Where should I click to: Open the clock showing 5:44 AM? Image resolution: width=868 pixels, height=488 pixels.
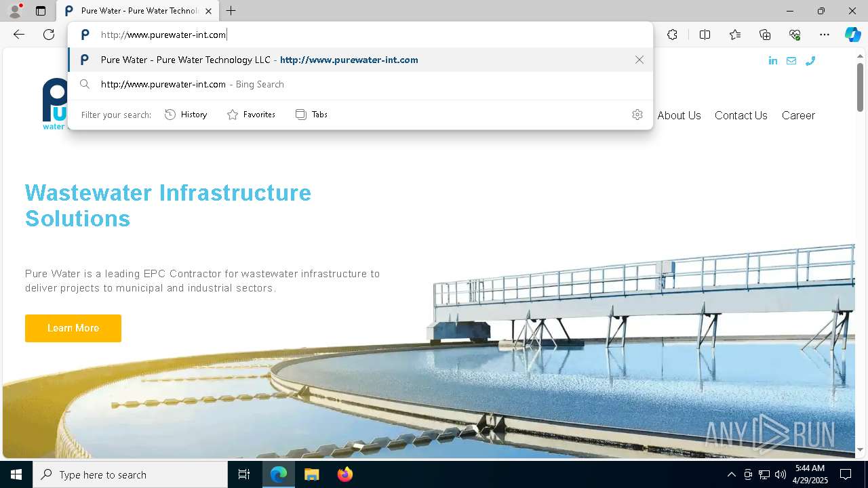point(810,474)
